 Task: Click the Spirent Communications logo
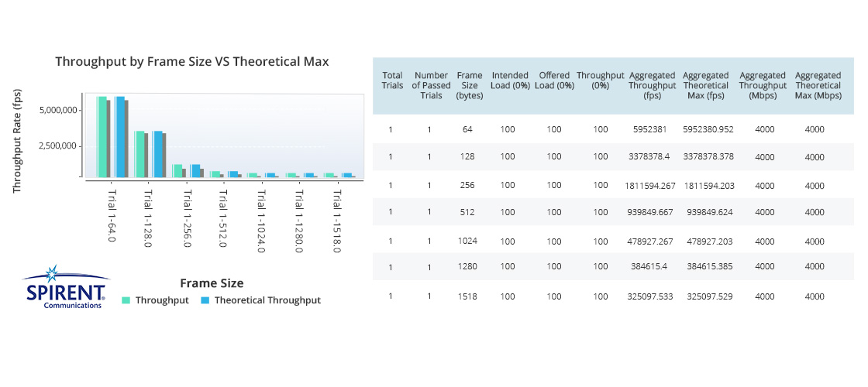[65, 287]
